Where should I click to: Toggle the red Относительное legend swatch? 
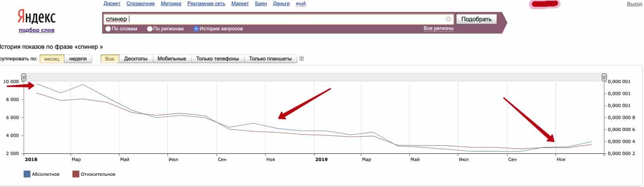(76, 174)
